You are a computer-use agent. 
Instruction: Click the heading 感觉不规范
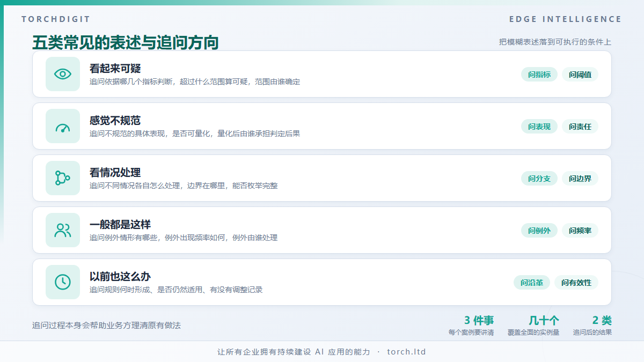click(x=115, y=120)
